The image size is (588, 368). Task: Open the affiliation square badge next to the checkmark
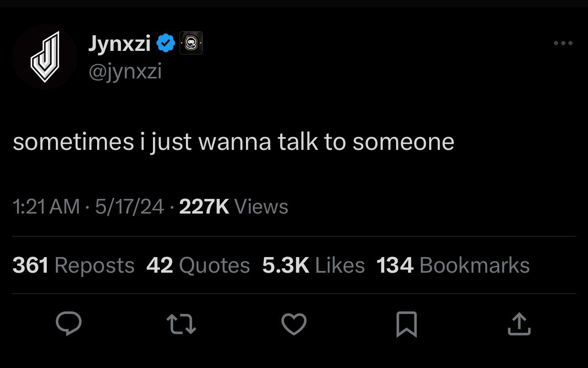point(191,43)
